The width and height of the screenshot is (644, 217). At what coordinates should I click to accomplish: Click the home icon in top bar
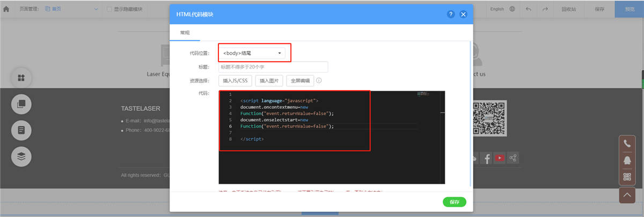coord(6,9)
